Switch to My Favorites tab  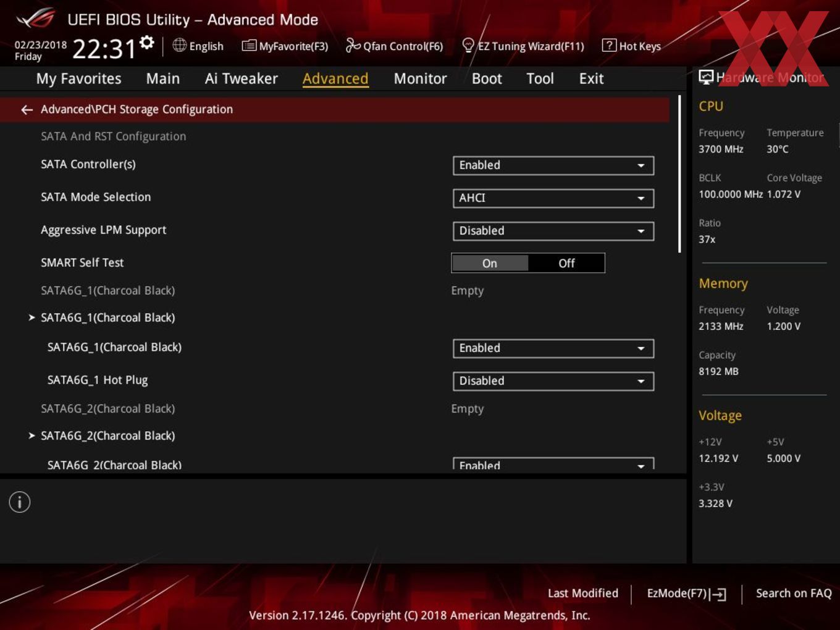click(x=78, y=78)
